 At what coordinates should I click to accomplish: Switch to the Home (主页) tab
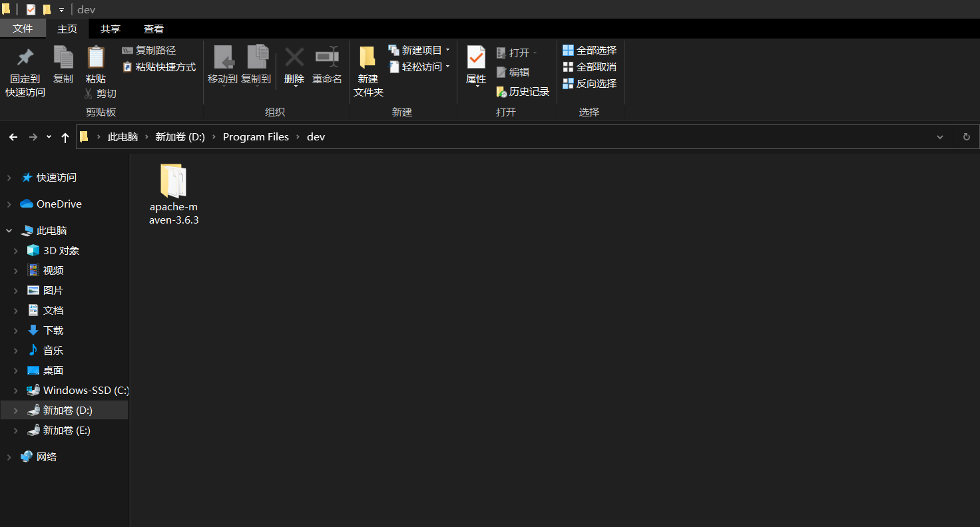[x=67, y=29]
